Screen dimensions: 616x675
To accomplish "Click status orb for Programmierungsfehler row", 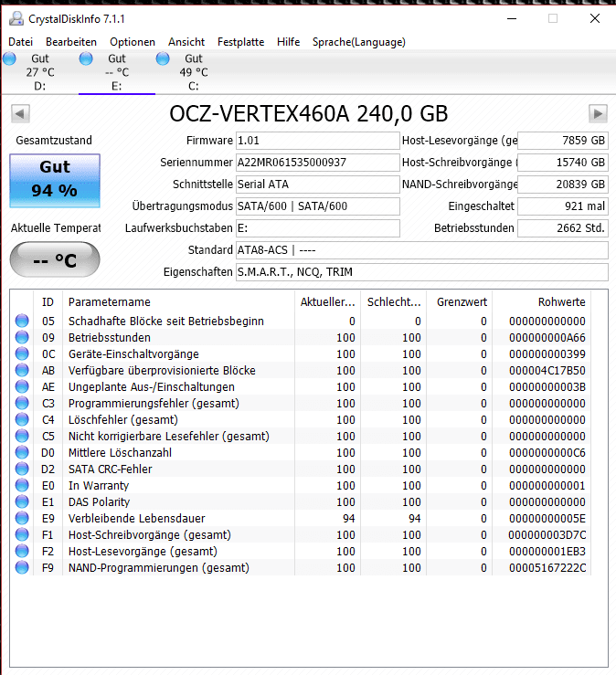I will [x=22, y=403].
